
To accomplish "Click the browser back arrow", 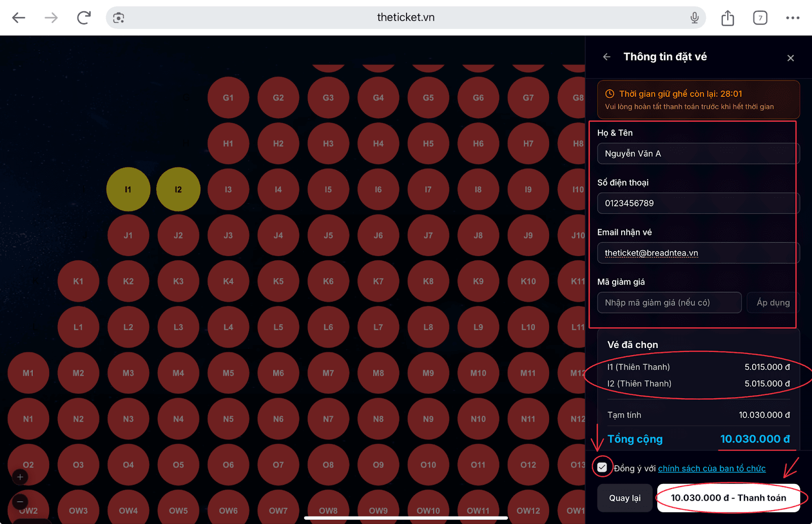I will 19,18.
